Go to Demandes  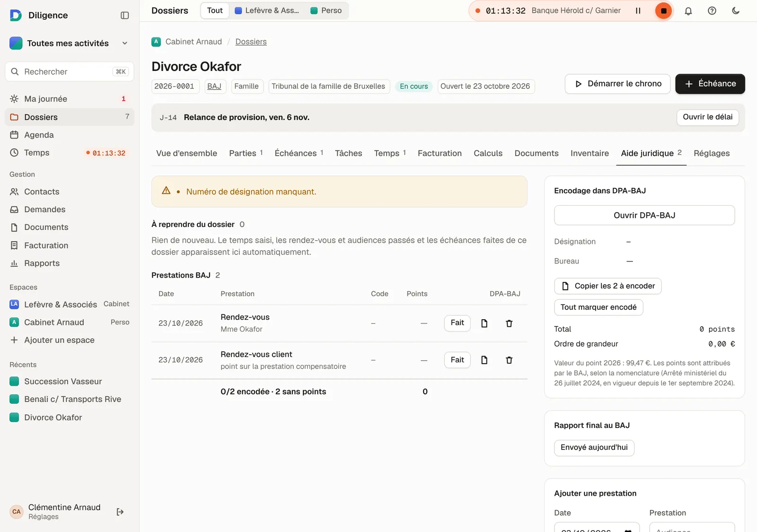point(69,209)
